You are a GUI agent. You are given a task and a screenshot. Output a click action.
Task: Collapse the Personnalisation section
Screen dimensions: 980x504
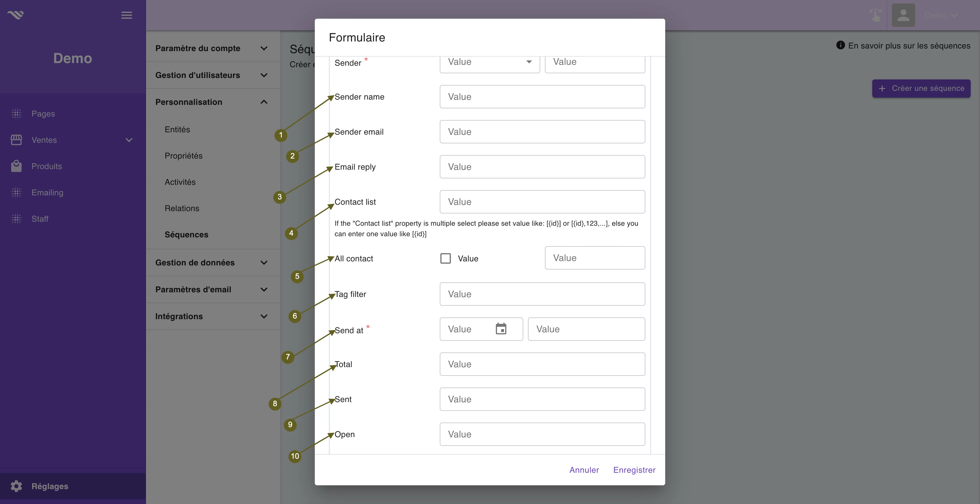pos(213,102)
